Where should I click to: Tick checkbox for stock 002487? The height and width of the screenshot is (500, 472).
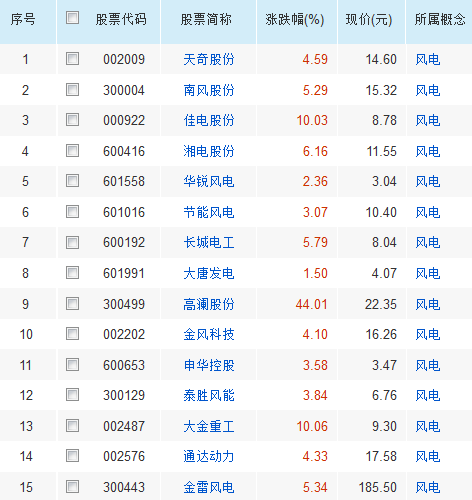(x=72, y=426)
